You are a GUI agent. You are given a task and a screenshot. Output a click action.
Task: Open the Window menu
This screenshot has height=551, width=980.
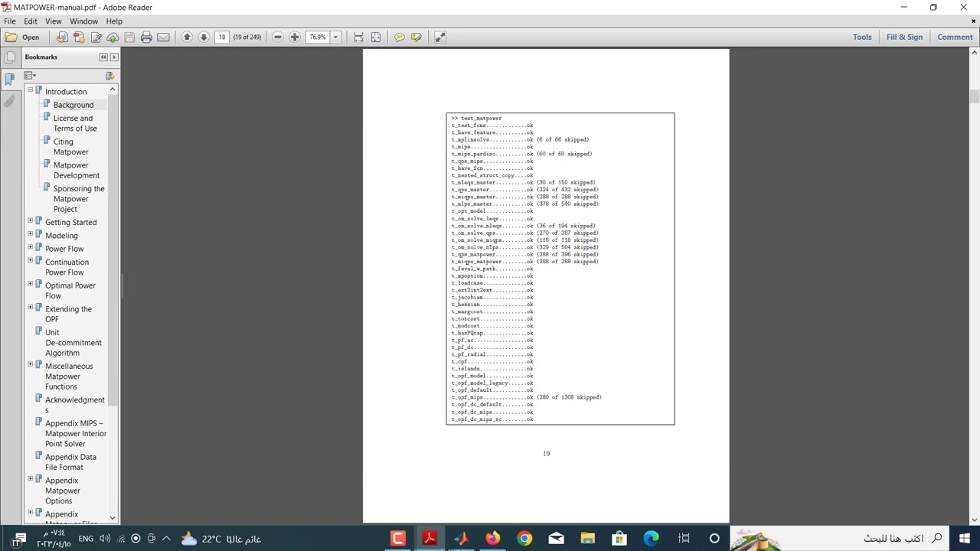83,21
